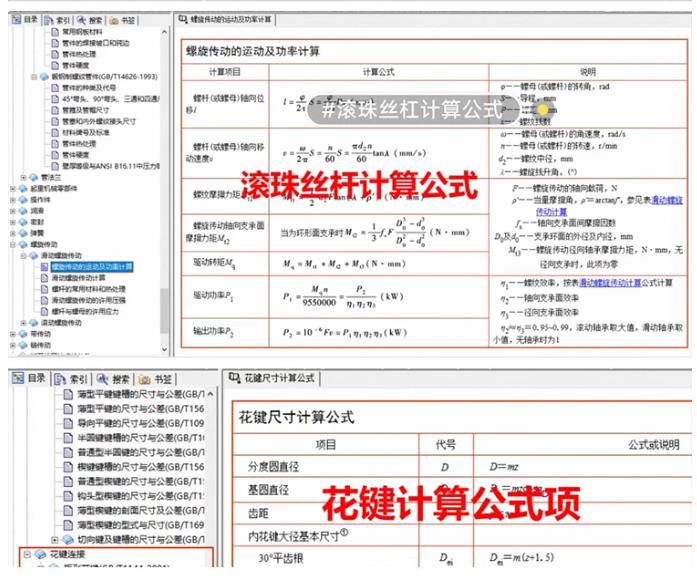This screenshot has width=697, height=578.
Task: Click the book icon beside 切向键及键槽的尺寸与公差
Action: point(68,540)
